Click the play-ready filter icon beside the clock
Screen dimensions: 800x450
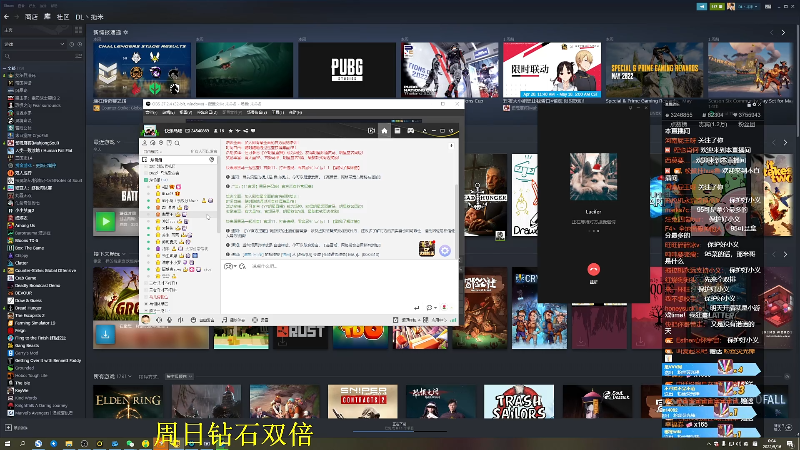tap(79, 44)
